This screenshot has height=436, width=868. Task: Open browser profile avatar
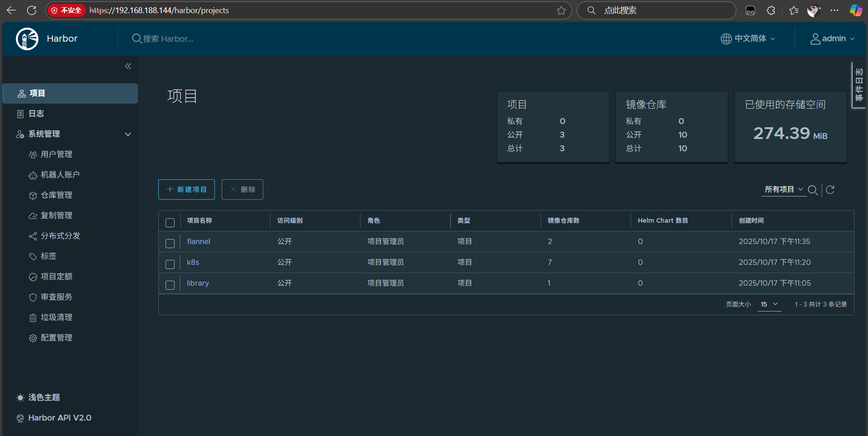click(814, 10)
